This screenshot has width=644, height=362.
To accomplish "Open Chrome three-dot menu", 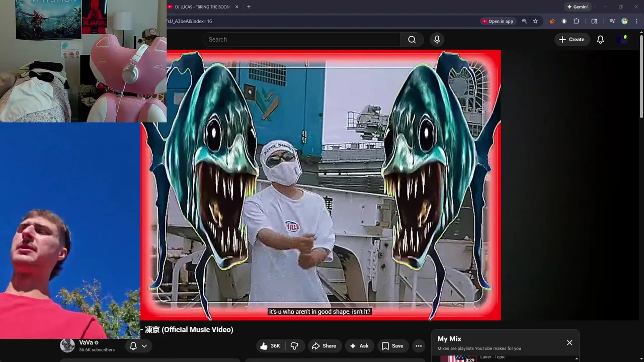I will coord(636,21).
